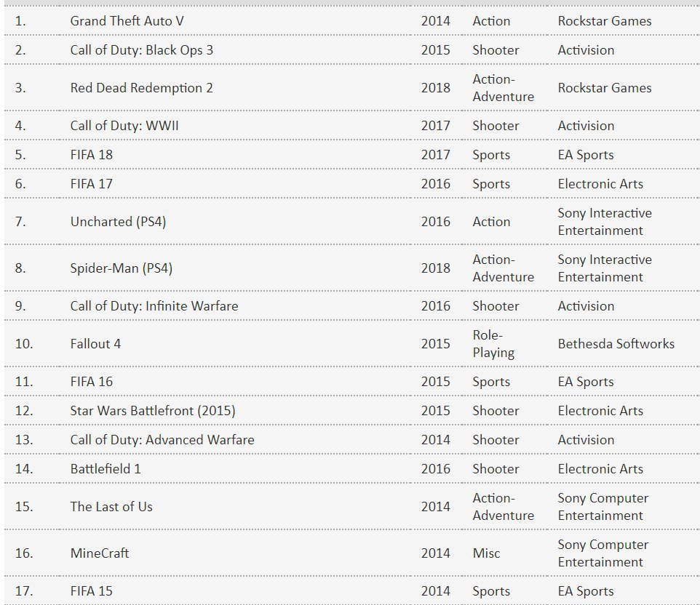Click the 'Fallout 4' title

point(95,344)
